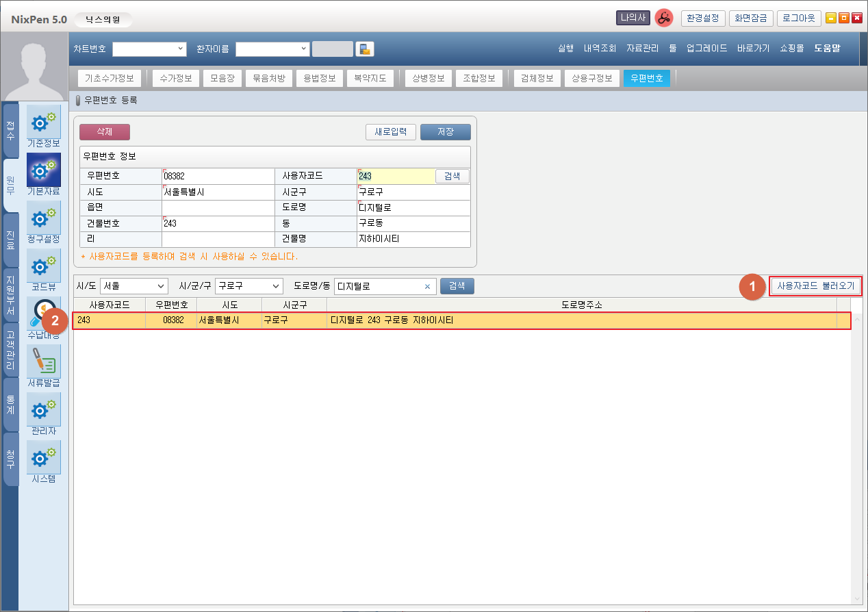Viewport: 868px width, 612px height.
Task: Click the 코드뷰 sidebar icon
Action: [43, 266]
